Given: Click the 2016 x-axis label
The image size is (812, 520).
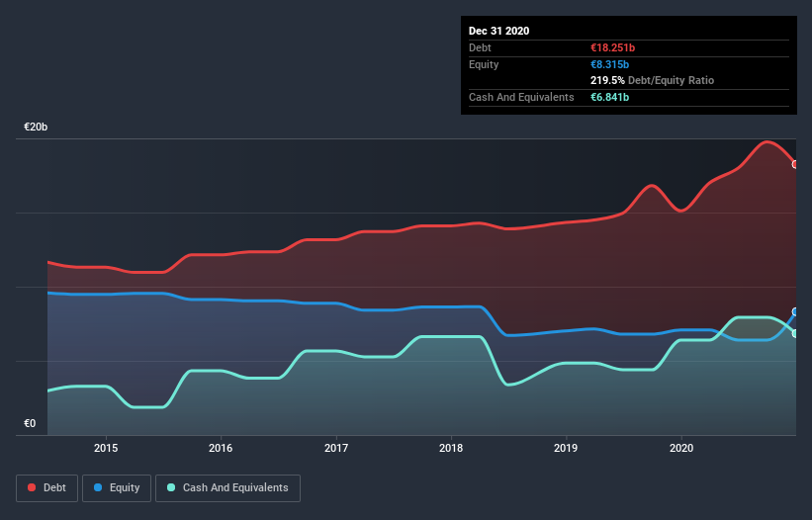Looking at the screenshot, I should 221,448.
